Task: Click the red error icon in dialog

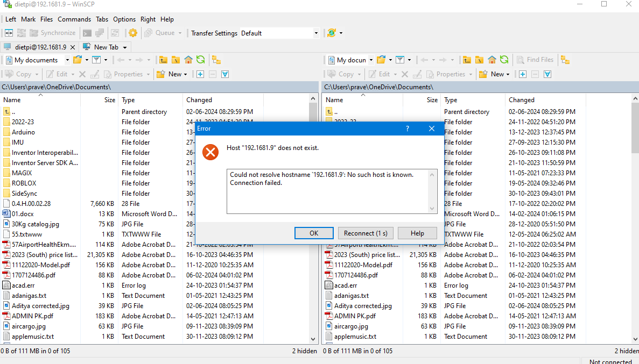Action: point(210,152)
